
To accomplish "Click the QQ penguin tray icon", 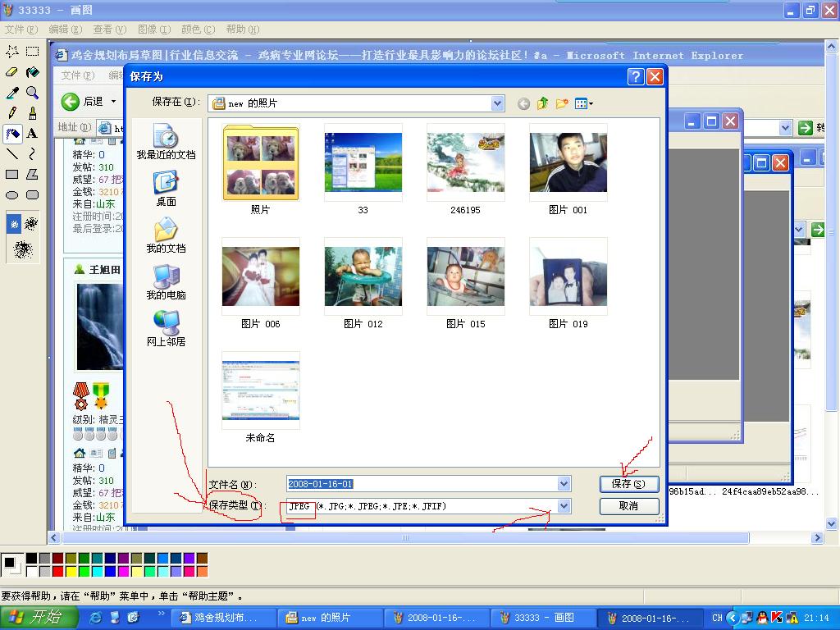I will click(x=761, y=619).
